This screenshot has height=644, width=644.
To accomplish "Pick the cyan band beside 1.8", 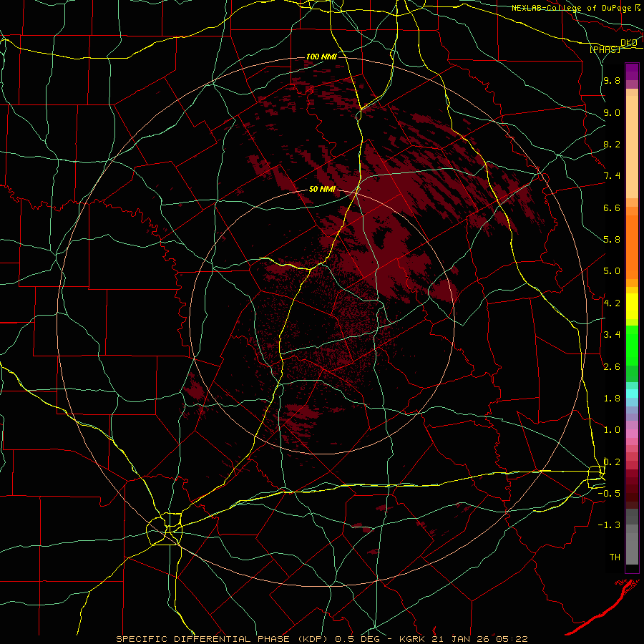I will click(632, 393).
